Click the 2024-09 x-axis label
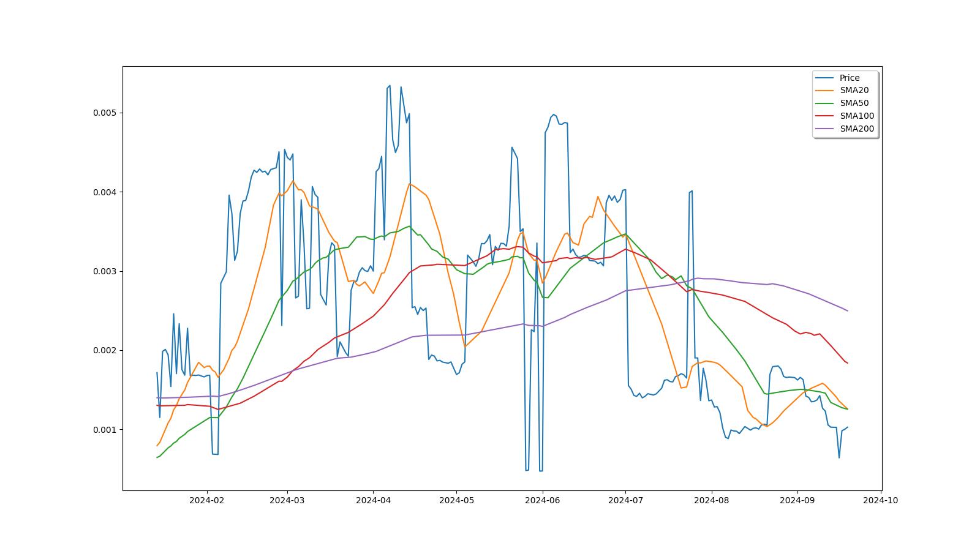This screenshot has width=980, height=551. [x=797, y=500]
